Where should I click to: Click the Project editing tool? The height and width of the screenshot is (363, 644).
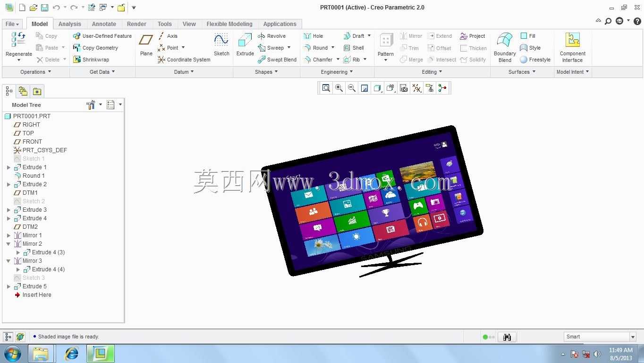point(473,36)
